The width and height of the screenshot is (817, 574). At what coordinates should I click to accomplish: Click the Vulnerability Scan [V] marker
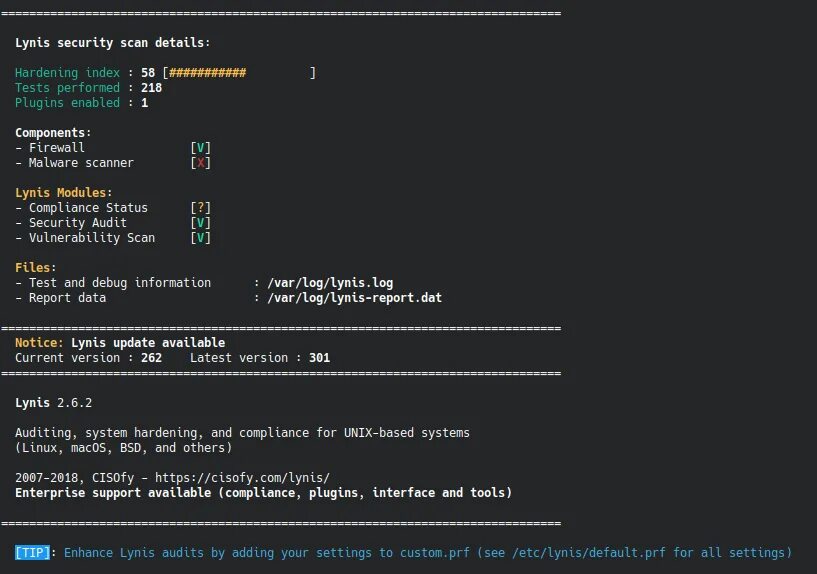(201, 238)
